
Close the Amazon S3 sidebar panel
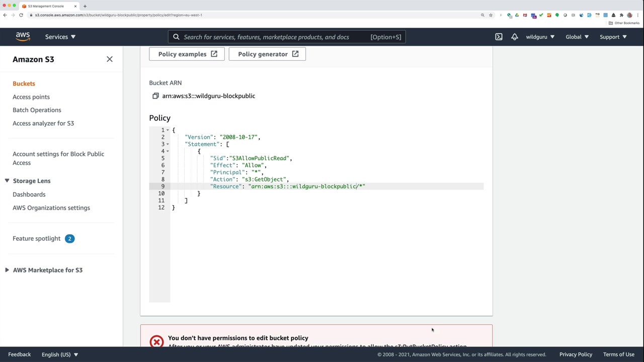coord(110,59)
